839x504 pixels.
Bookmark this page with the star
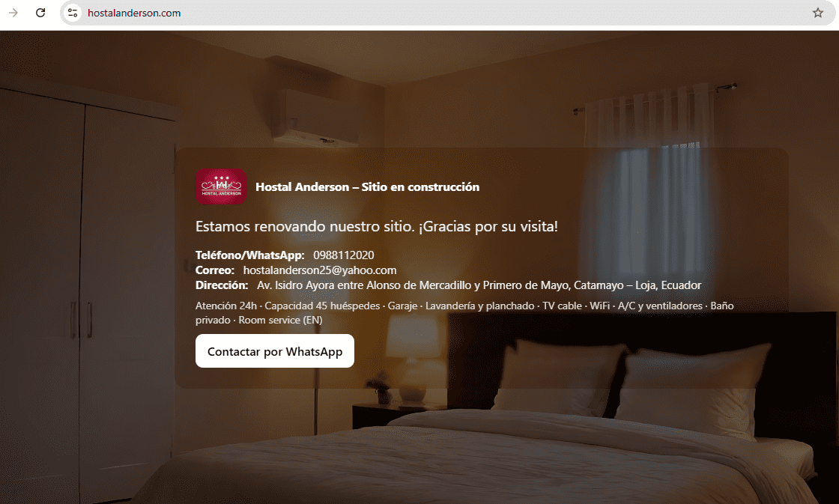click(817, 13)
